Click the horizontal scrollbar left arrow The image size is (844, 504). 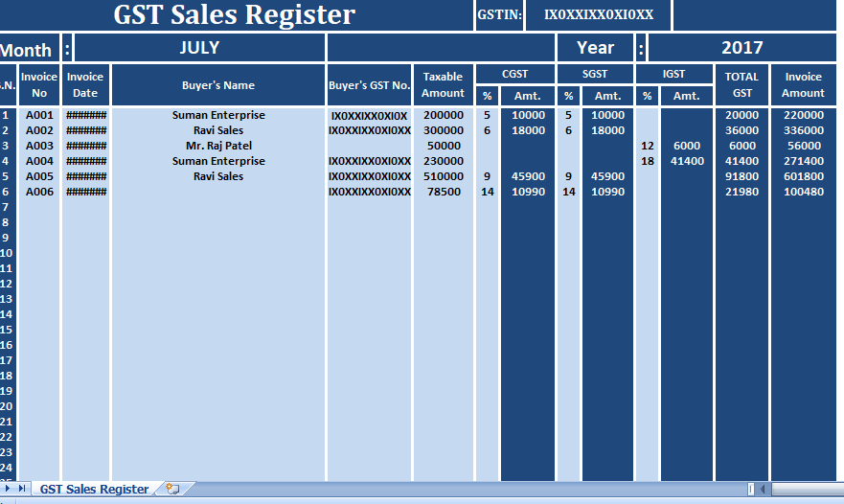[763, 489]
